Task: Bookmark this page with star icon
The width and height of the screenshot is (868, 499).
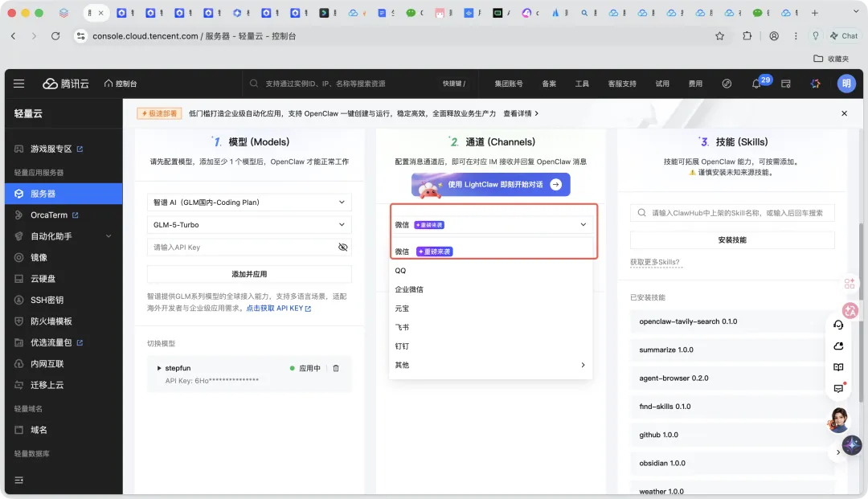Action: tap(719, 36)
